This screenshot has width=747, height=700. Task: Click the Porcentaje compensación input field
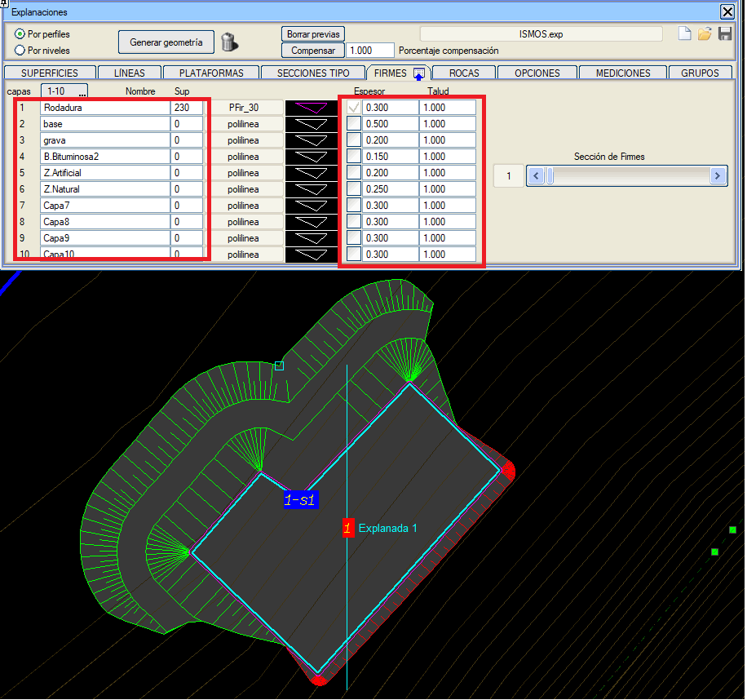tap(370, 51)
